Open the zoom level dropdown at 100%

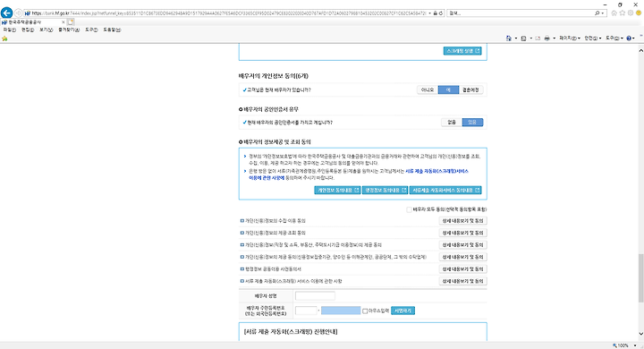(635, 345)
